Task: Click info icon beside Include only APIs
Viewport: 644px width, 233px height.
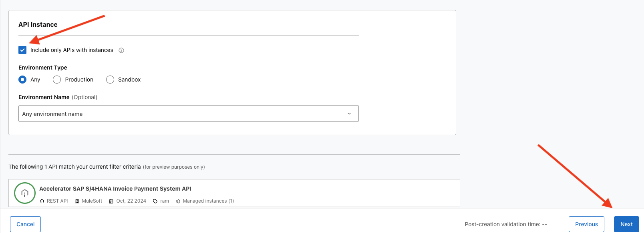Action: pyautogui.click(x=121, y=50)
